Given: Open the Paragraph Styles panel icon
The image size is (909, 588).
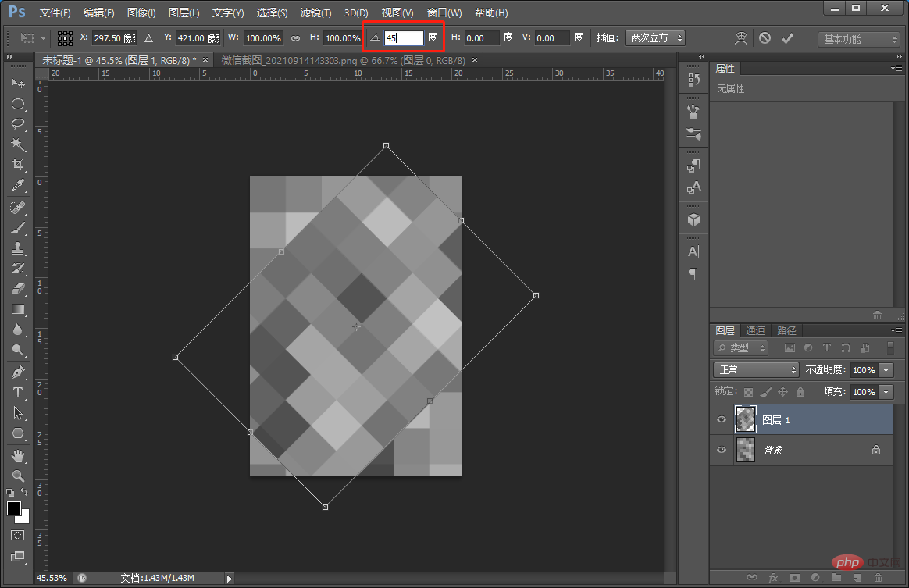Looking at the screenshot, I should click(x=693, y=166).
